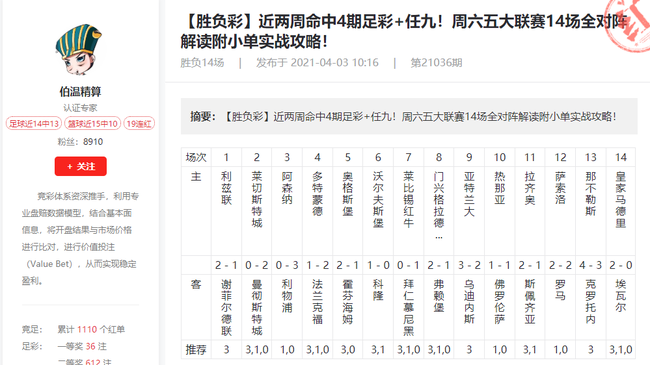Click home team 奥格斯堡 in match 5
Screen dimensions: 650x365
[x=348, y=194]
